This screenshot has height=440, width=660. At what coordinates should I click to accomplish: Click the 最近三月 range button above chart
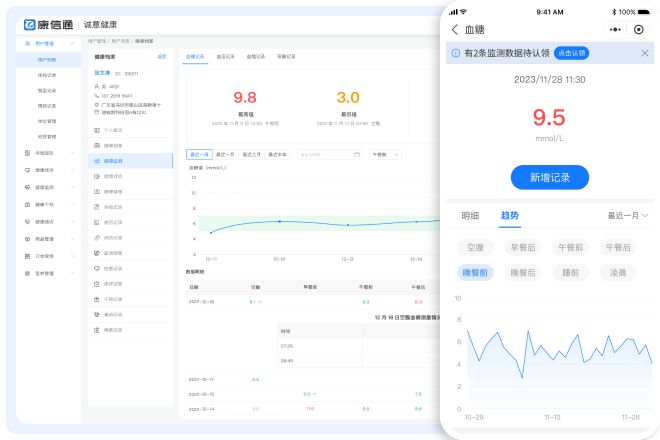pos(251,155)
